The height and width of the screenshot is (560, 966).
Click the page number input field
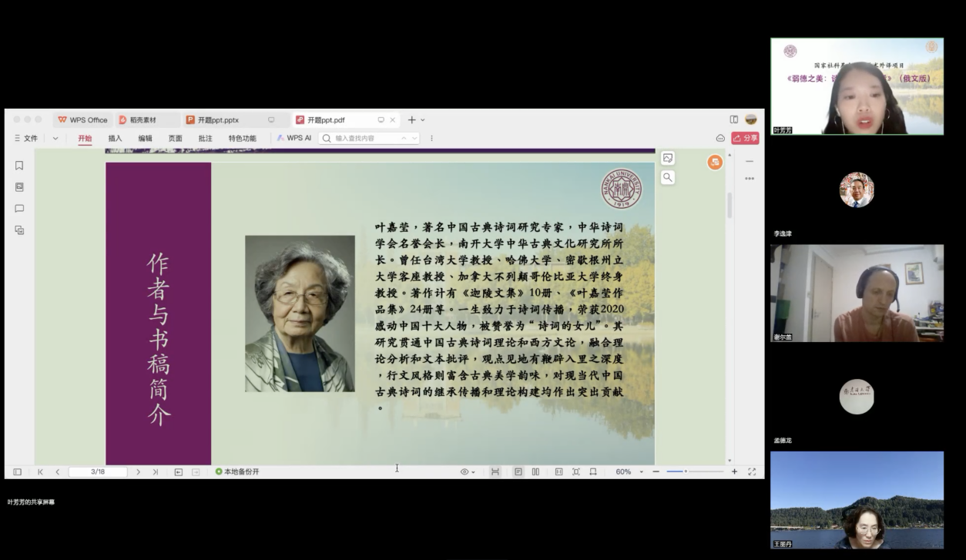pos(98,471)
